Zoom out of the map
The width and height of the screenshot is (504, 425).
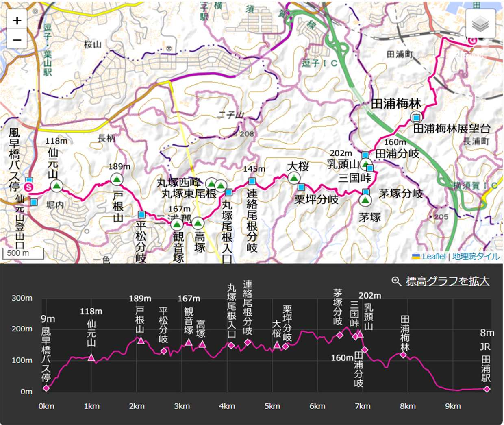(x=17, y=40)
